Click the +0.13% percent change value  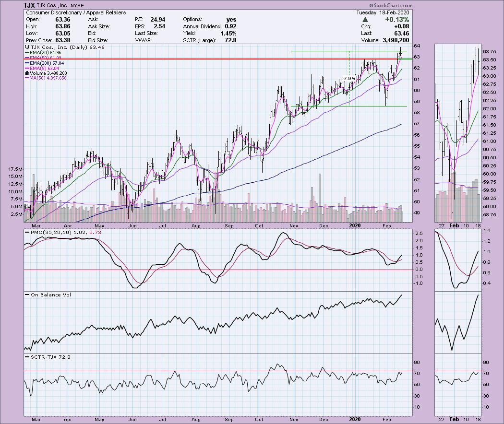tap(397, 20)
